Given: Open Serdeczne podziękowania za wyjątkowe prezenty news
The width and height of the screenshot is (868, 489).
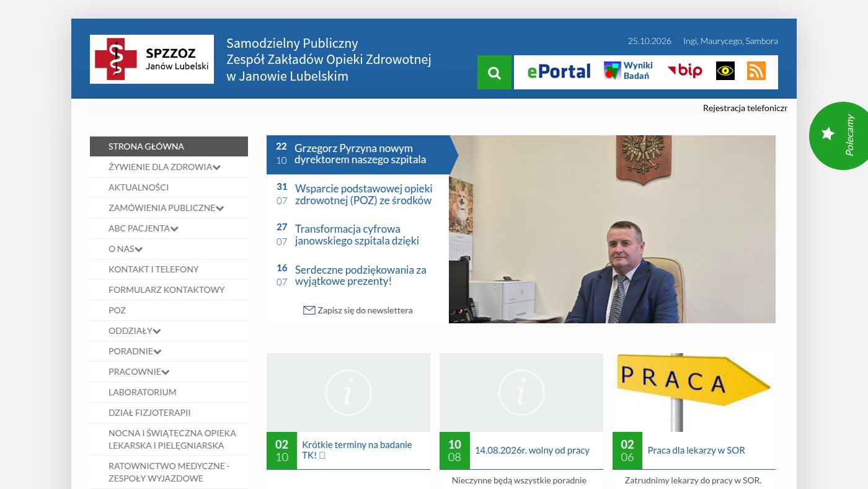Looking at the screenshot, I should pyautogui.click(x=361, y=276).
